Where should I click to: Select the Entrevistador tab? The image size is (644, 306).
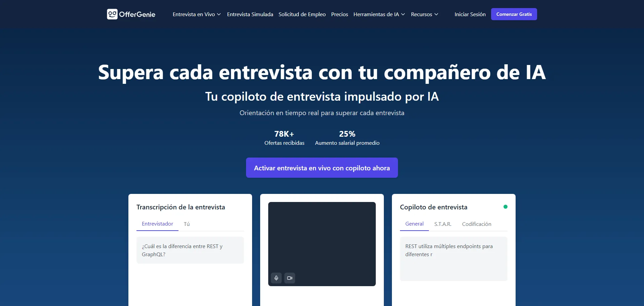157,224
